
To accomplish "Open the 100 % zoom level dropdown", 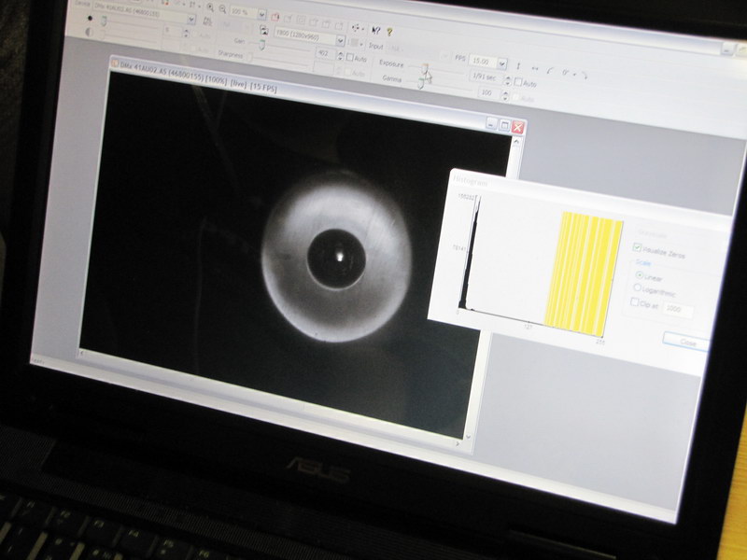I will click(x=261, y=15).
